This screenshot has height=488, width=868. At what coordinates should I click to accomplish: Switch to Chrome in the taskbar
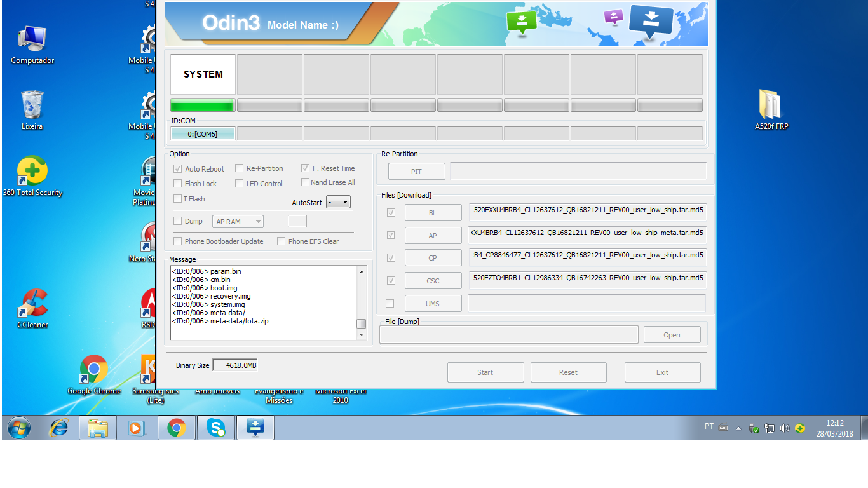(176, 428)
